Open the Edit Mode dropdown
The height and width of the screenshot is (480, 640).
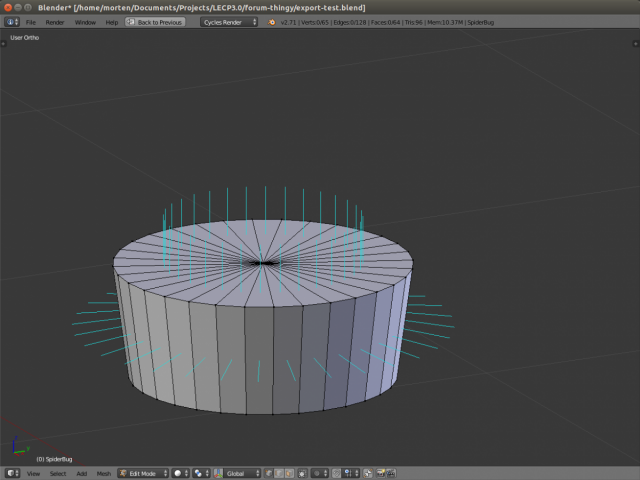(x=142, y=473)
